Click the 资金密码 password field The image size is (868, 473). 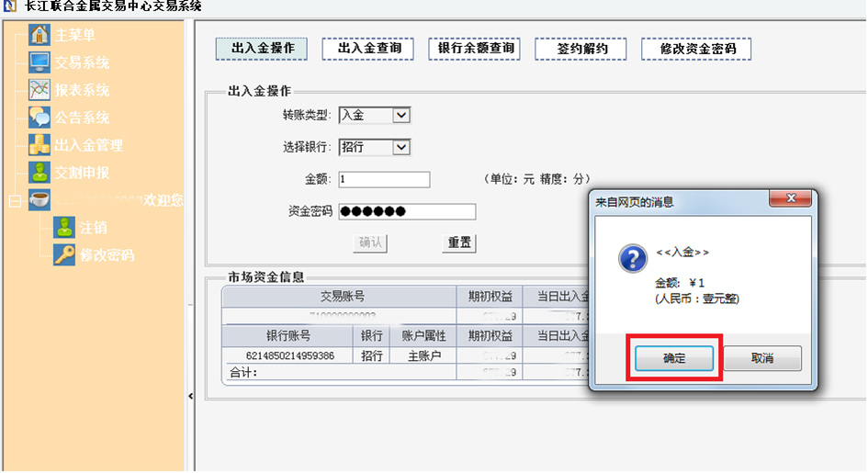[407, 212]
